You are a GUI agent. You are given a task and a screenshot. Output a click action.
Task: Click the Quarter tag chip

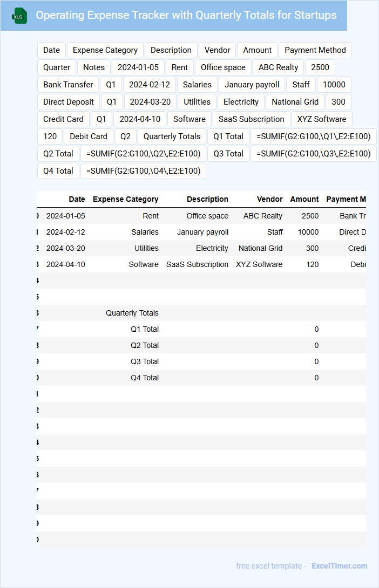(x=57, y=67)
